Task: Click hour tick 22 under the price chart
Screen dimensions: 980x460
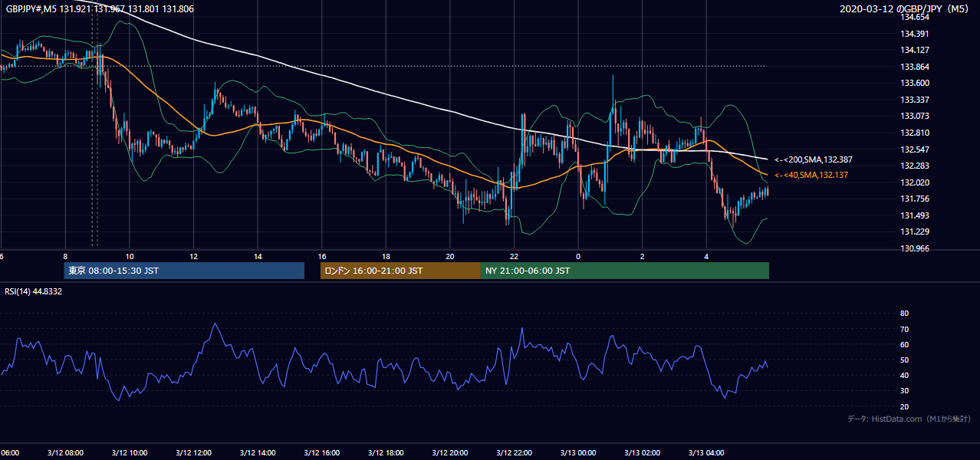Action: tap(515, 256)
